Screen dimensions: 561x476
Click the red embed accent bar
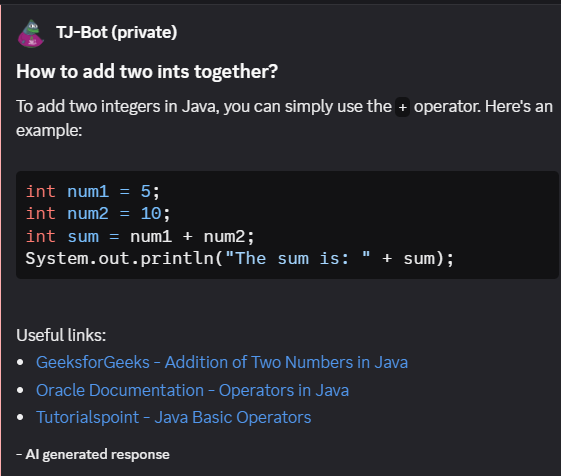[1, 240]
